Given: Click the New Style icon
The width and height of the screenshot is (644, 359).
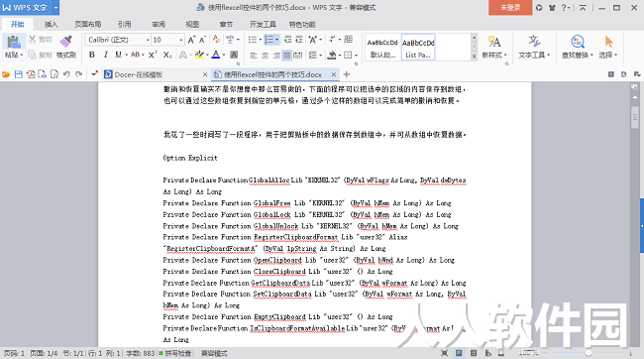Looking at the screenshot, I should tap(494, 42).
